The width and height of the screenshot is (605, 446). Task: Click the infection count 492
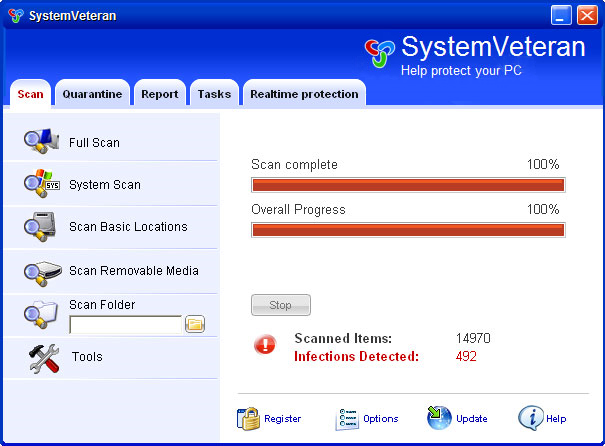pos(466,356)
